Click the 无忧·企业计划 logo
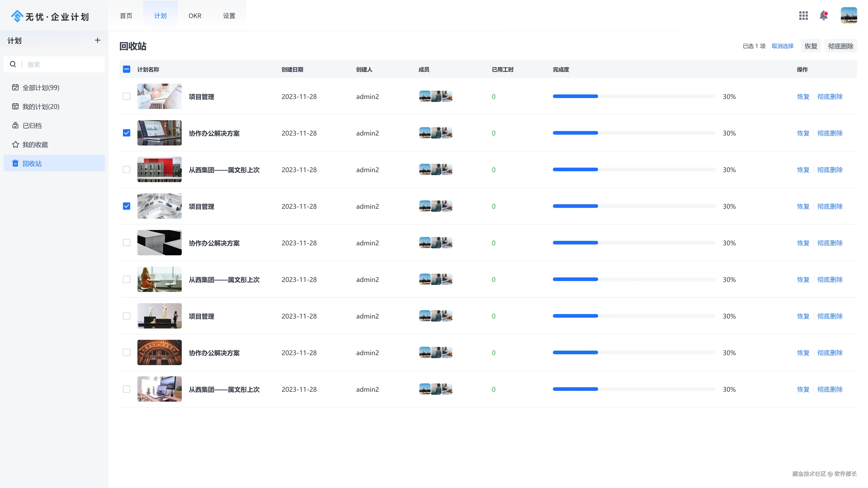 point(50,16)
